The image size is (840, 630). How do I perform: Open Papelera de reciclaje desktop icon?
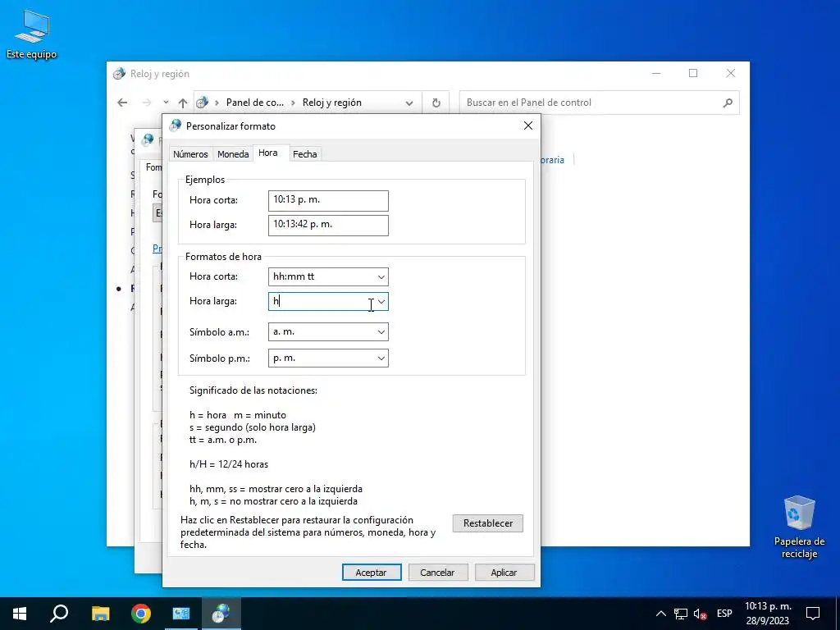[x=799, y=527]
